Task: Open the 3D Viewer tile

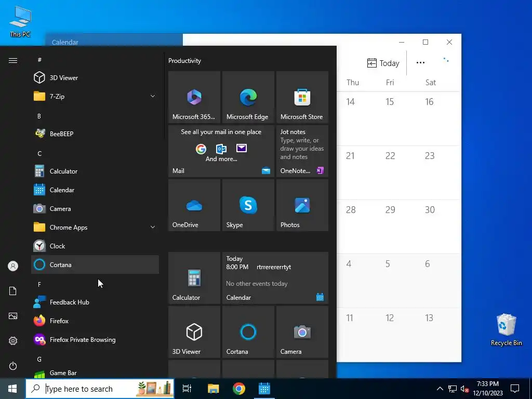Action: pyautogui.click(x=194, y=332)
